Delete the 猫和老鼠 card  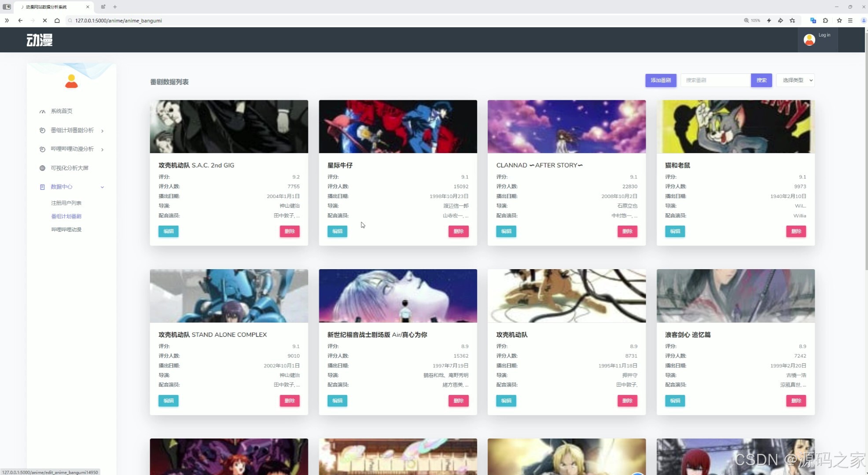[796, 231]
